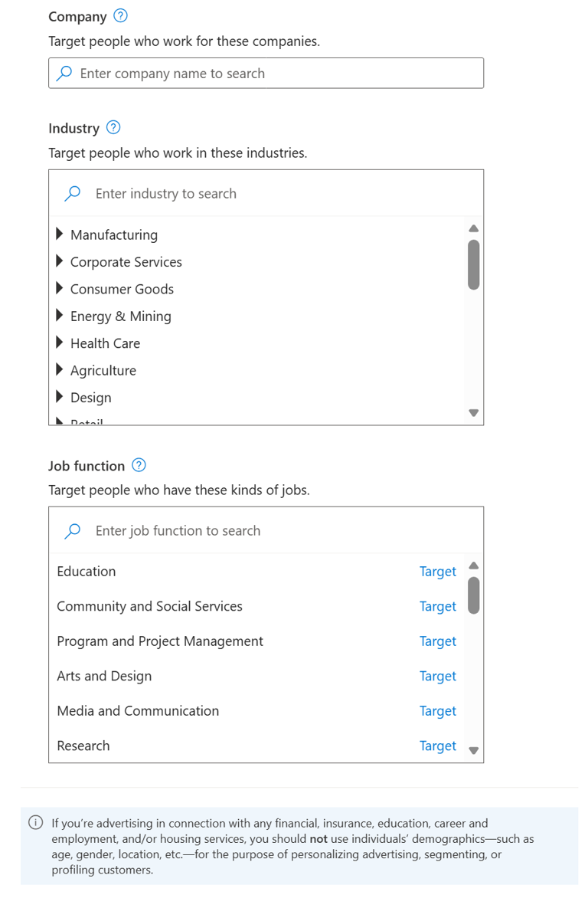The width and height of the screenshot is (588, 908).
Task: Click the Job function help icon
Action: tap(139, 465)
